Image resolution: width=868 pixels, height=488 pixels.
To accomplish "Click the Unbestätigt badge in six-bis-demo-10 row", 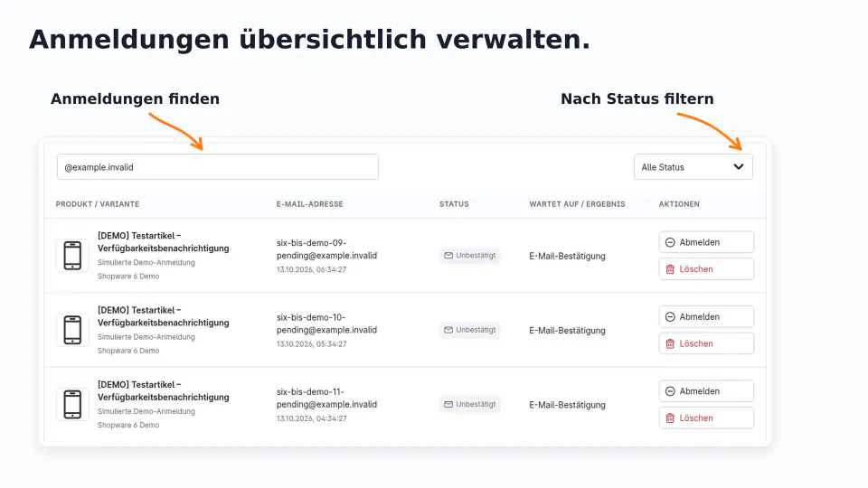I will pos(470,330).
